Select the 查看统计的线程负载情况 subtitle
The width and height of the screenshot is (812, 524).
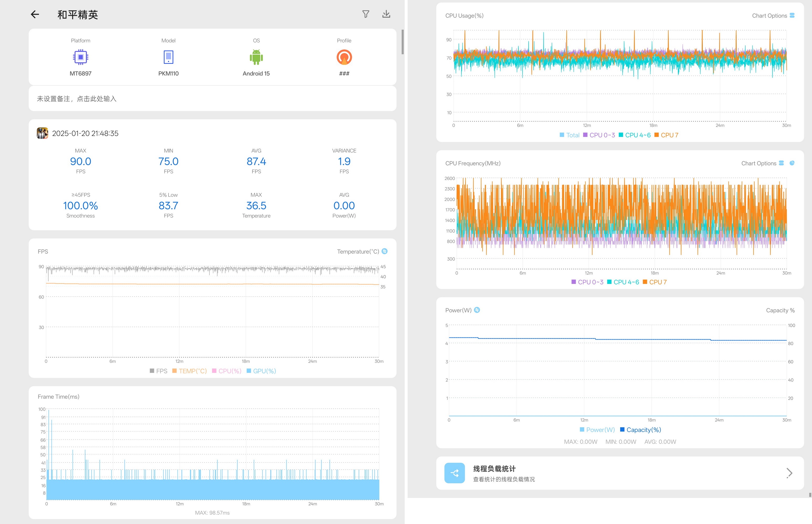coord(504,479)
